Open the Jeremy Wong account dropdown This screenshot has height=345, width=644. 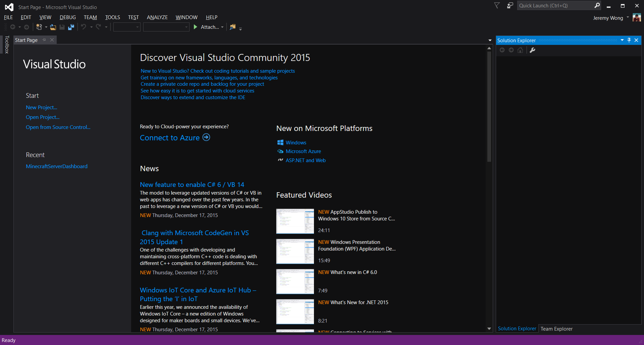pyautogui.click(x=628, y=17)
